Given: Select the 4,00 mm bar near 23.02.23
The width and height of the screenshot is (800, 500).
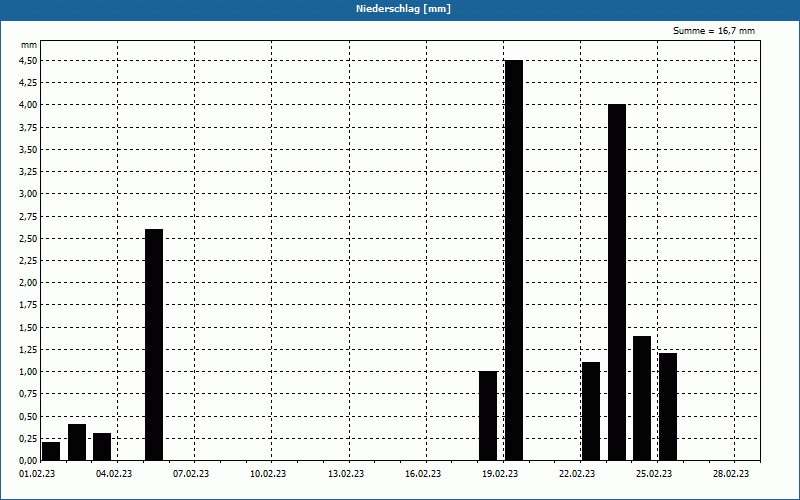Looking at the screenshot, I should [x=617, y=282].
